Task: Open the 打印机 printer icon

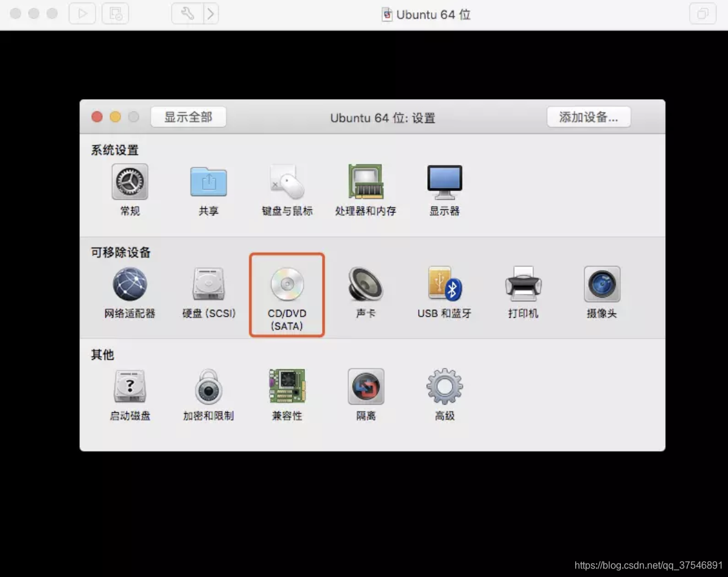Action: [x=523, y=284]
